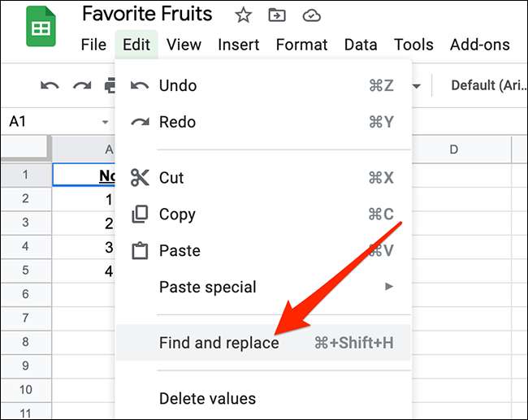Click Delete values in Edit menu
The height and width of the screenshot is (420, 528).
point(207,398)
